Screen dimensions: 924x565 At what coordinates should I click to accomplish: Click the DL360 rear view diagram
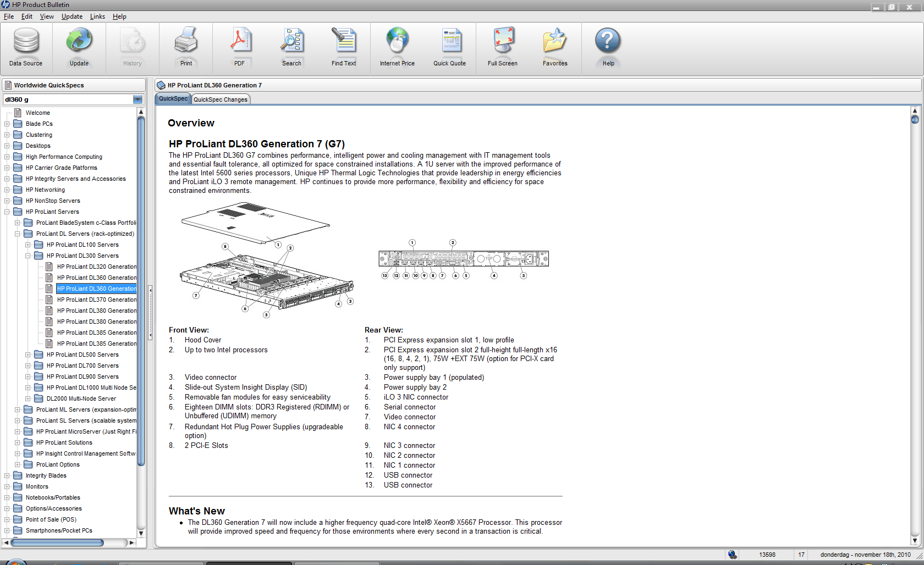pos(464,259)
